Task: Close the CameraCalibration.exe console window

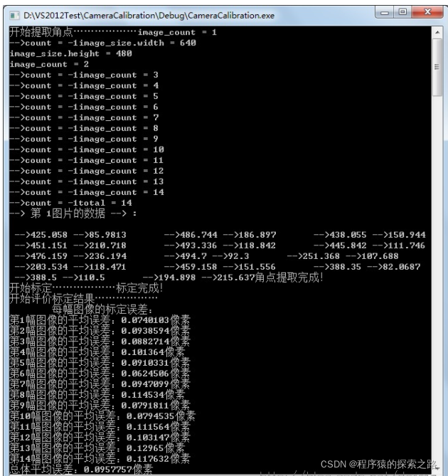Action: click(427, 12)
